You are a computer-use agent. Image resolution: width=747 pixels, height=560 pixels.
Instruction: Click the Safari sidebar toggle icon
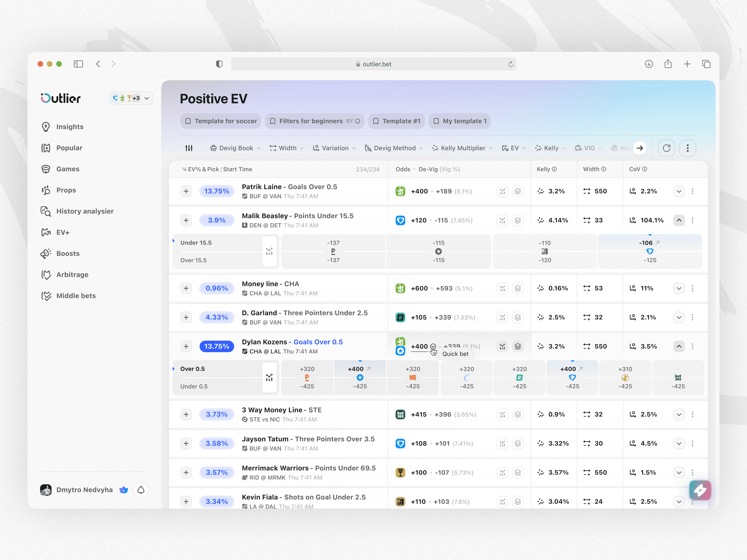tap(78, 64)
